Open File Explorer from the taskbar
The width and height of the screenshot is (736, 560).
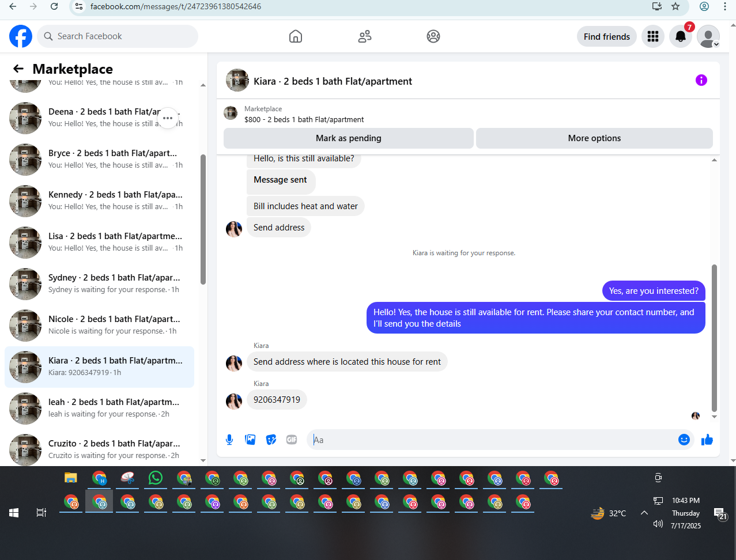(71, 478)
